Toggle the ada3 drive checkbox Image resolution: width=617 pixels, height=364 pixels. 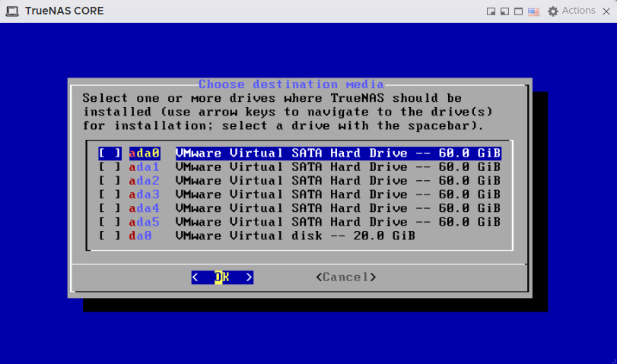click(x=110, y=195)
